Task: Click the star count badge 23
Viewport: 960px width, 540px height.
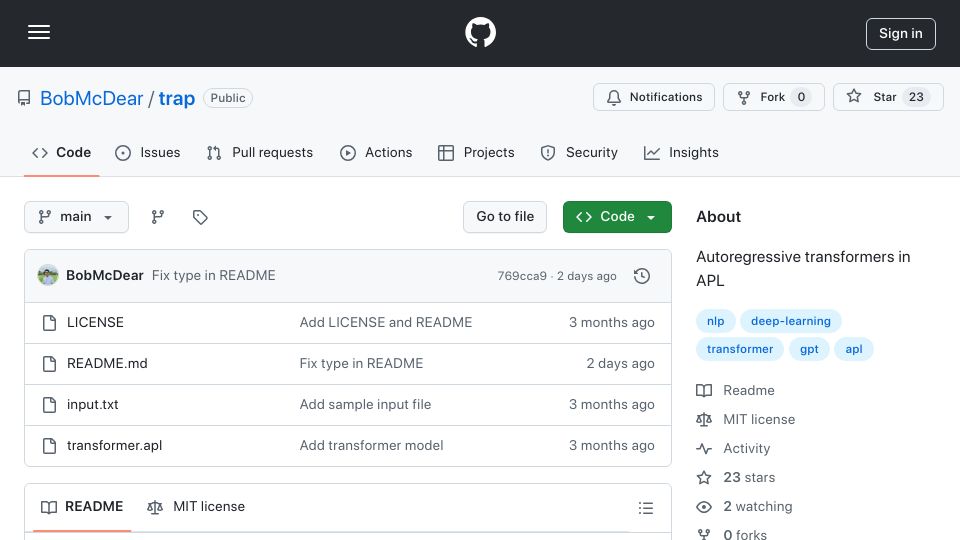Action: click(x=916, y=97)
